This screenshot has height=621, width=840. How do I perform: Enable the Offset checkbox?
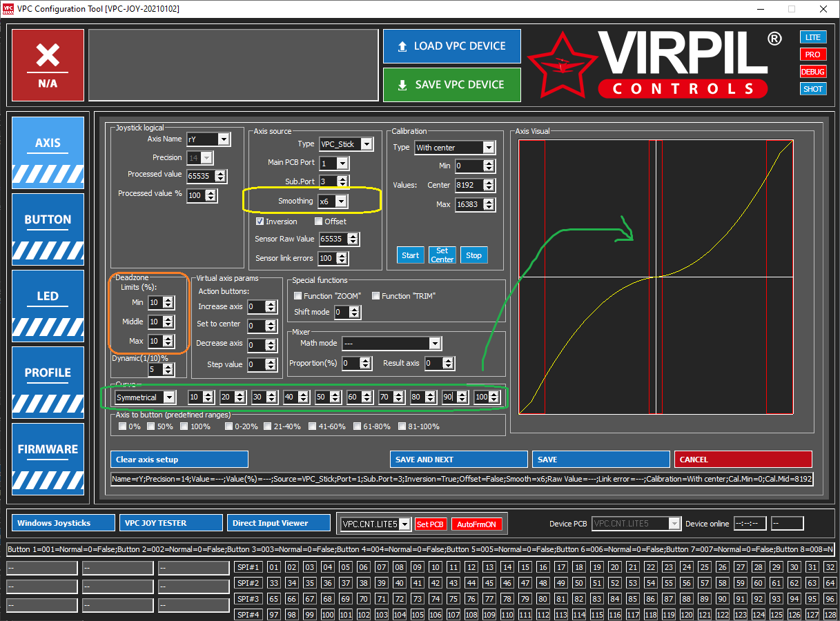click(319, 221)
